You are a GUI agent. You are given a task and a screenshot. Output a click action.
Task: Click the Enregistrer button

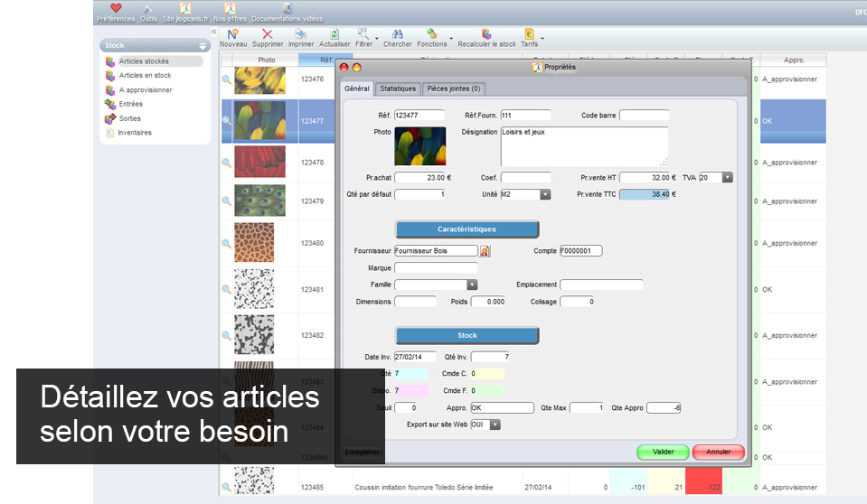coord(363,452)
